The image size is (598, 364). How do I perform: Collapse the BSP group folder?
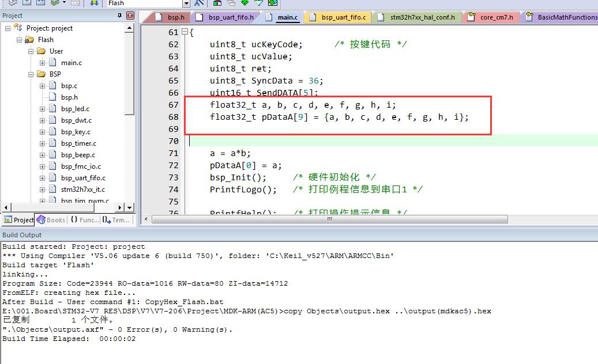pos(31,74)
